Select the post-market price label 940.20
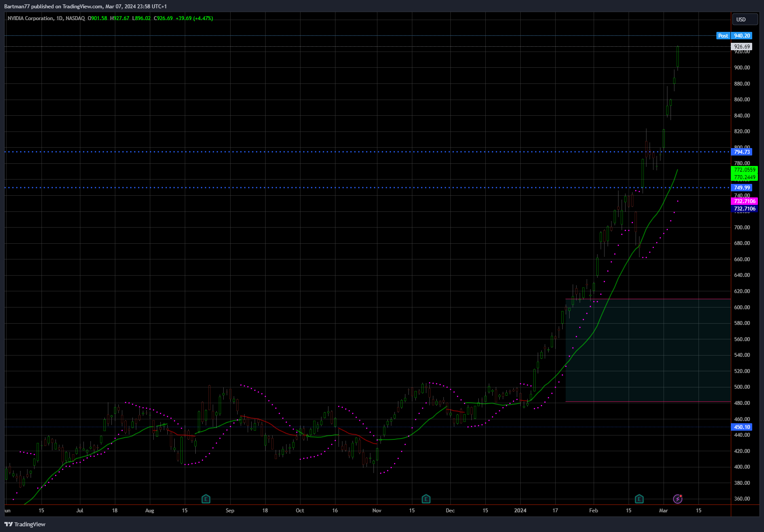This screenshot has width=764, height=532. (x=742, y=36)
